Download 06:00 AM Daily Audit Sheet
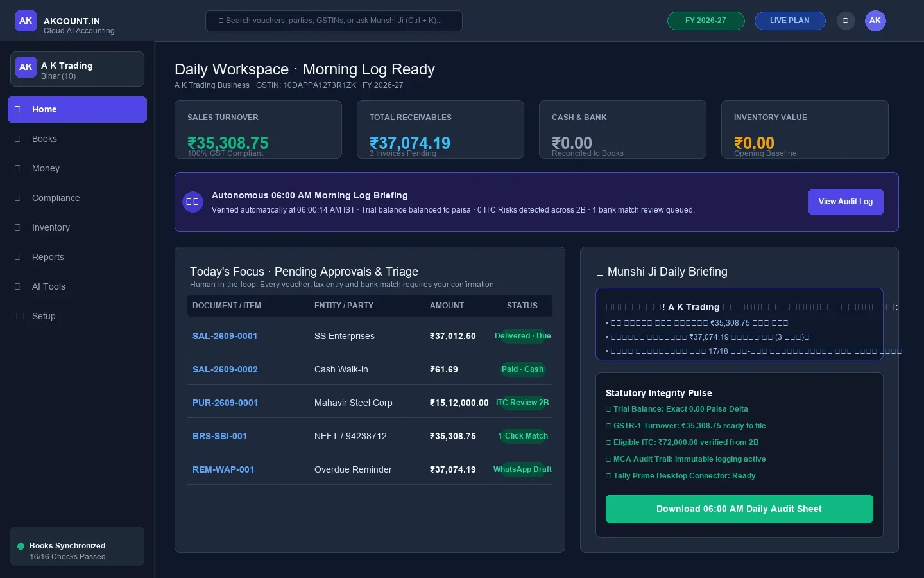 [x=739, y=509]
